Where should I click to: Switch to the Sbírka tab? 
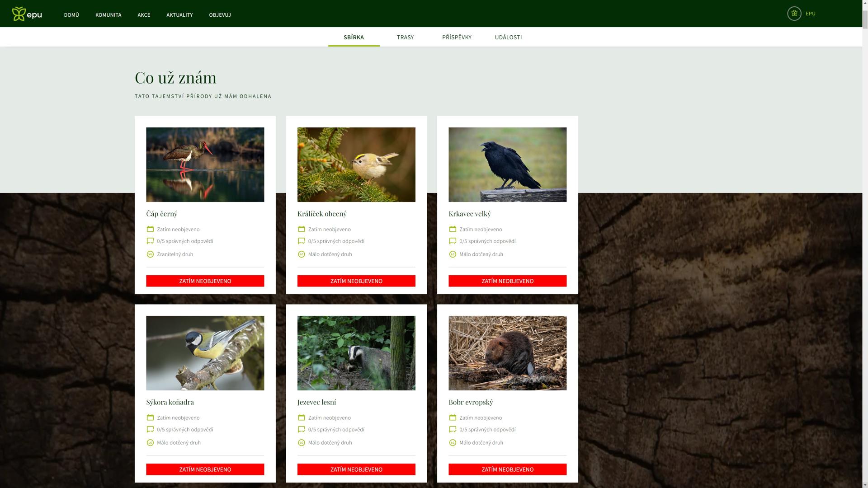click(354, 37)
